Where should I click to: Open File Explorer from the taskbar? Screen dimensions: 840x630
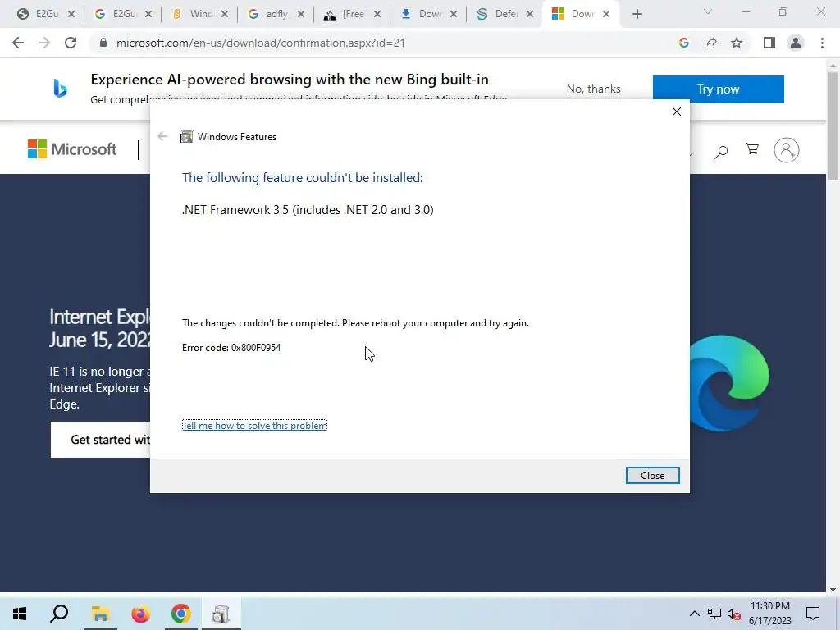(100, 614)
